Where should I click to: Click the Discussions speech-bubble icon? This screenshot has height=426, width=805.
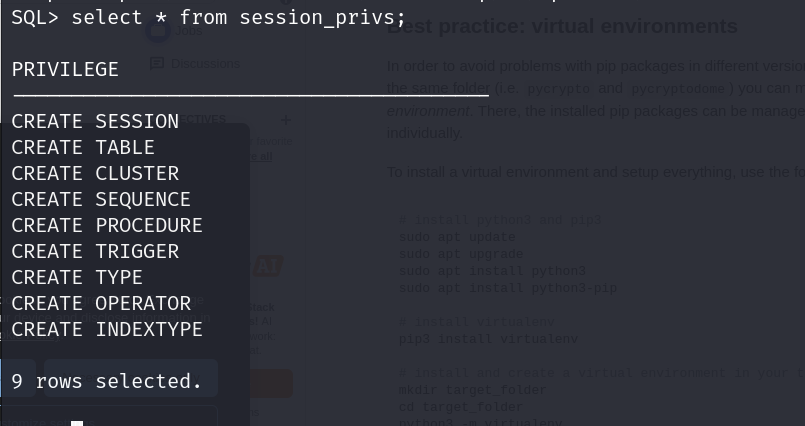click(157, 64)
